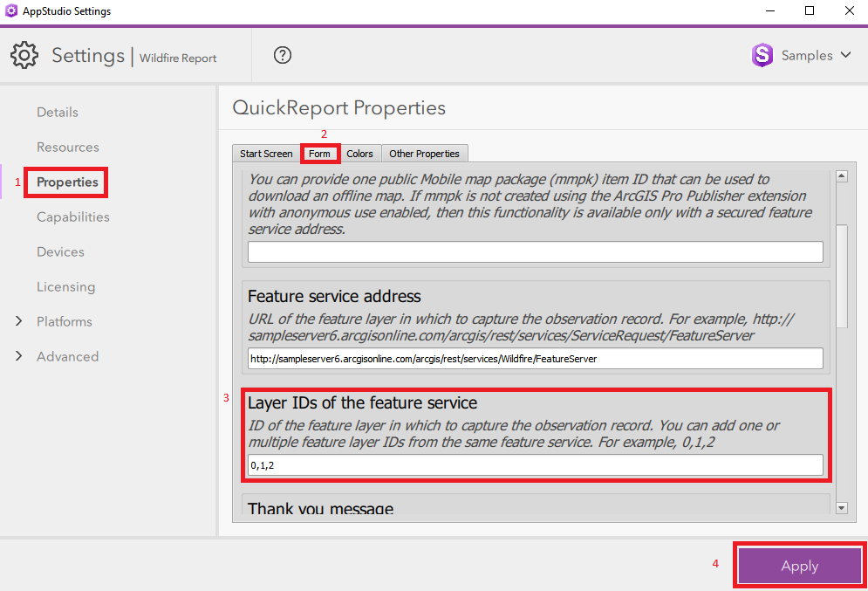Click the Wildfire Report app name text
The width and height of the screenshot is (868, 591).
coord(178,58)
